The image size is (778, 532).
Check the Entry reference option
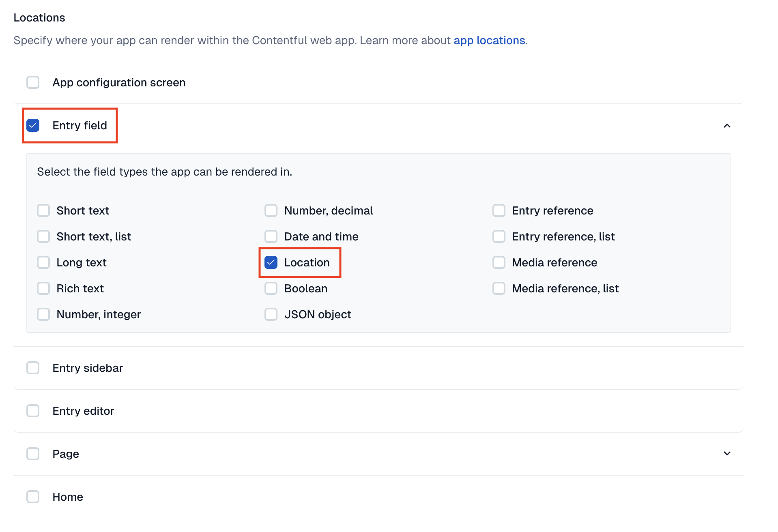pos(499,210)
